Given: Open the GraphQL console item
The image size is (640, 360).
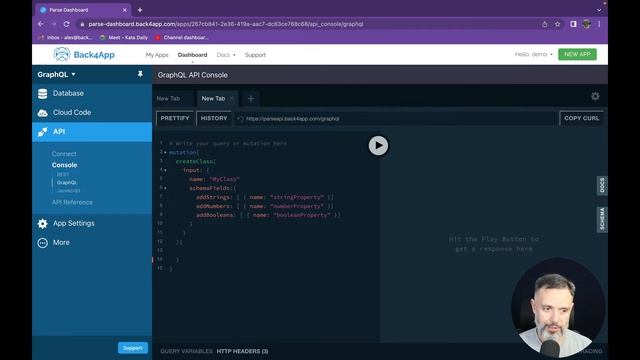Looking at the screenshot, I should (x=67, y=182).
